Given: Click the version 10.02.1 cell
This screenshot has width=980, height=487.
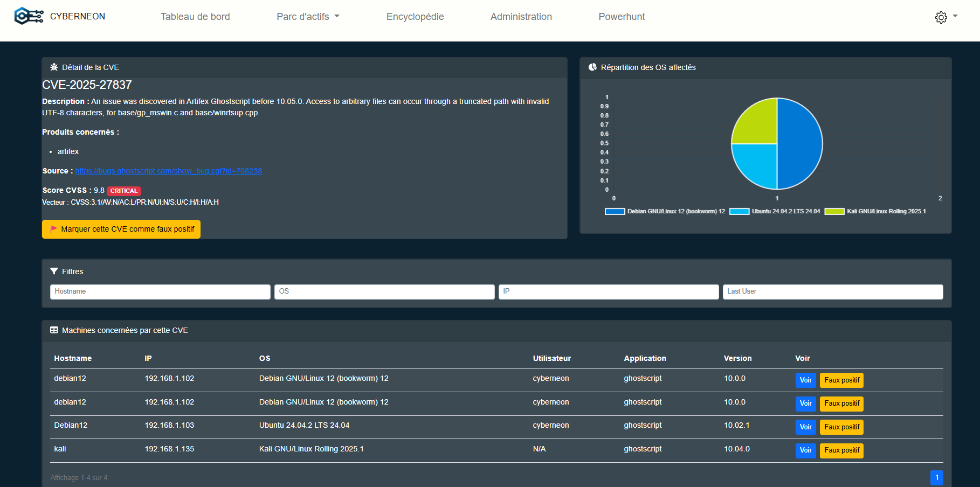Looking at the screenshot, I should [x=736, y=425].
